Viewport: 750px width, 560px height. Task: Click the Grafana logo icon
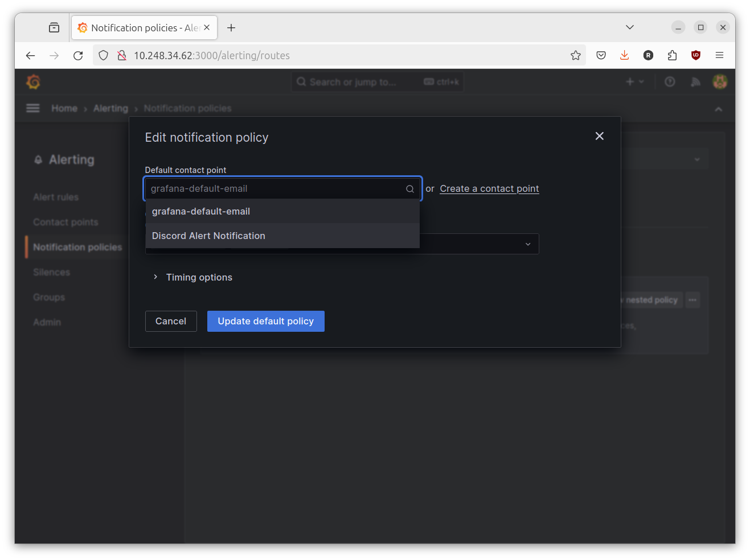(33, 82)
